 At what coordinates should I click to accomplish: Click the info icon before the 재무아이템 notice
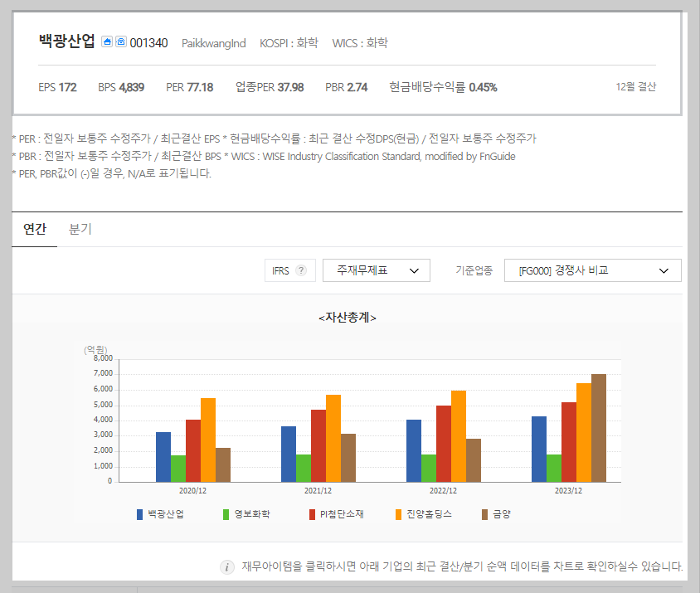(x=226, y=566)
